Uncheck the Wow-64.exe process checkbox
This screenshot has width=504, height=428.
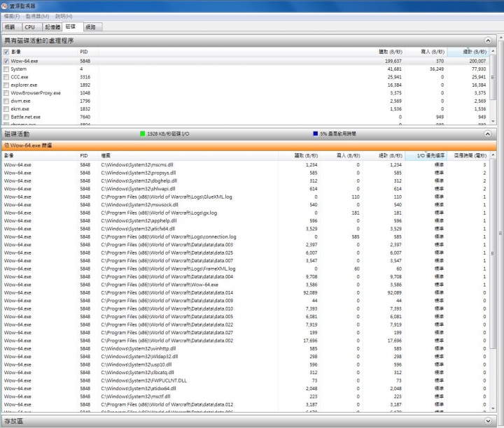[x=6, y=61]
